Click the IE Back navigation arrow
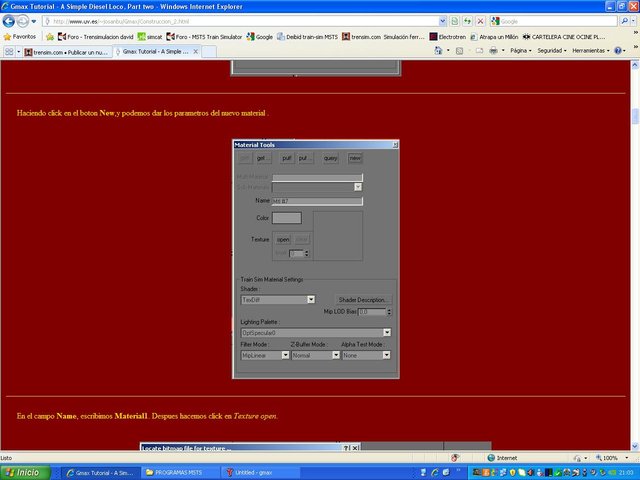The height and width of the screenshot is (480, 640). [x=10, y=20]
